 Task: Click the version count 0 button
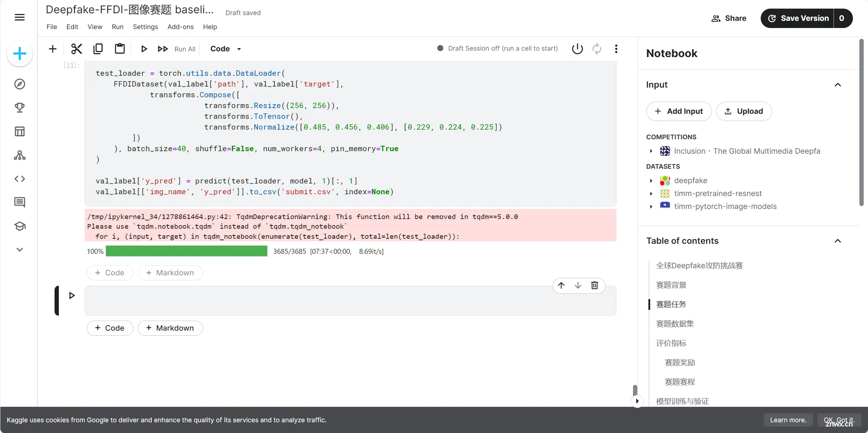tap(842, 18)
